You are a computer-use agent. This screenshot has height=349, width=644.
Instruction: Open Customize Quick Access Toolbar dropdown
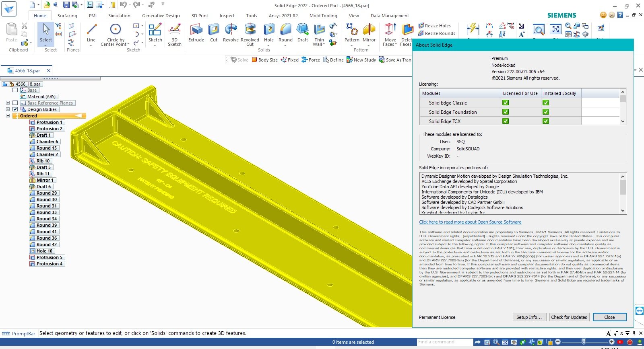pos(163,4)
